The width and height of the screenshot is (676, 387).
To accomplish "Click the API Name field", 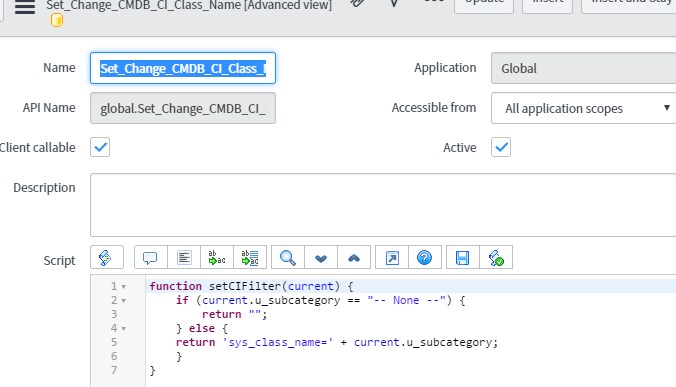I will [x=183, y=108].
